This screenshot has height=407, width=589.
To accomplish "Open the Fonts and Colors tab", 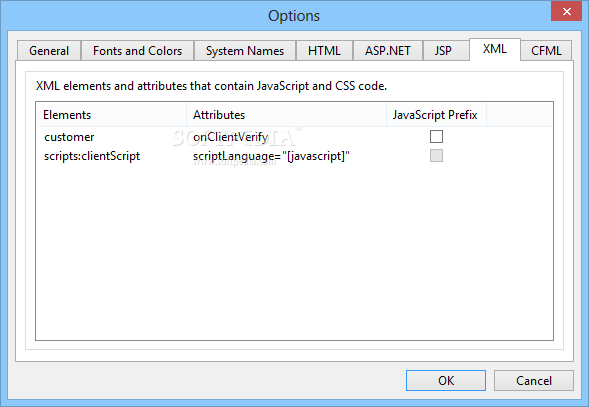I will coord(137,51).
